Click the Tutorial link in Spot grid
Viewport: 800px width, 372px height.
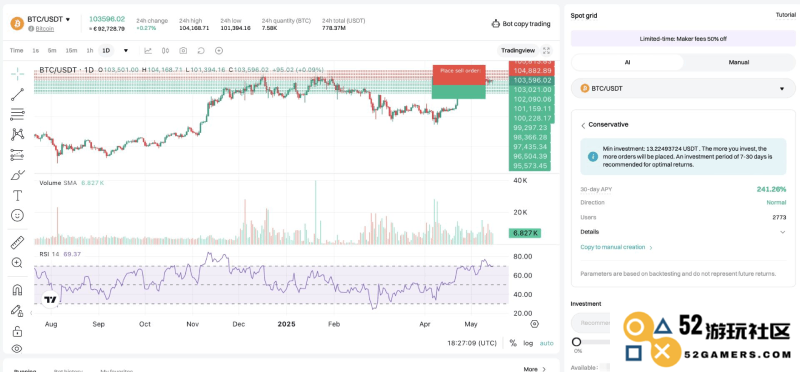point(785,15)
